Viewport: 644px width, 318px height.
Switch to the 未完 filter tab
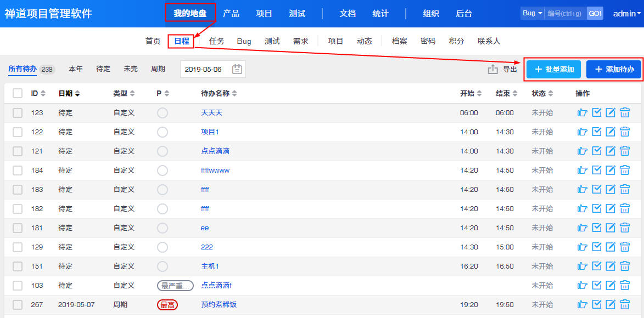pyautogui.click(x=131, y=69)
